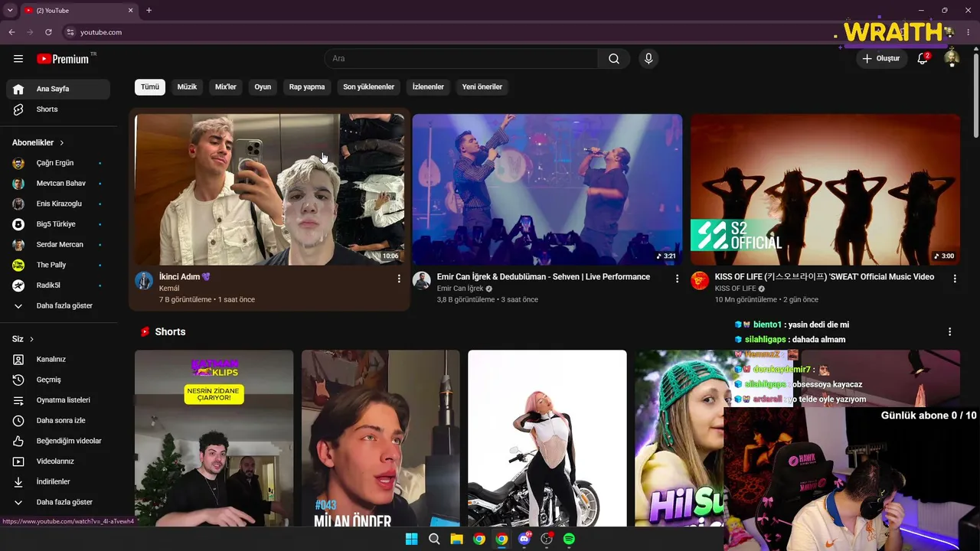Play the İkinci Adım video thumbnail
The image size is (980, 551).
point(269,189)
